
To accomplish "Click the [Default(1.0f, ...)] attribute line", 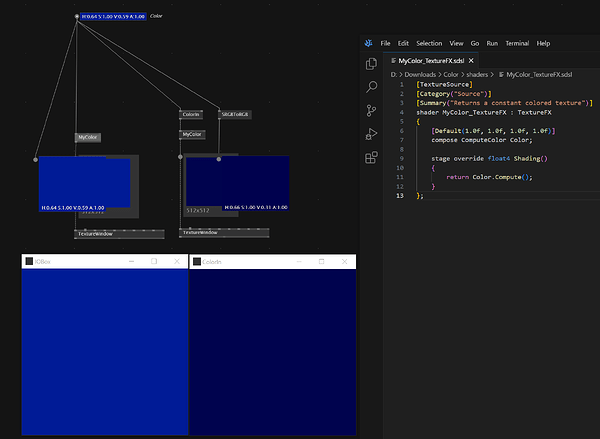I will tap(493, 131).
